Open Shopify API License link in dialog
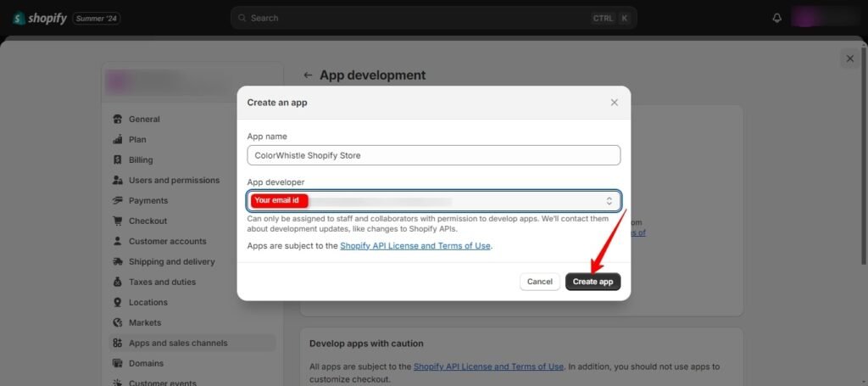This screenshot has height=386, width=868. point(415,245)
